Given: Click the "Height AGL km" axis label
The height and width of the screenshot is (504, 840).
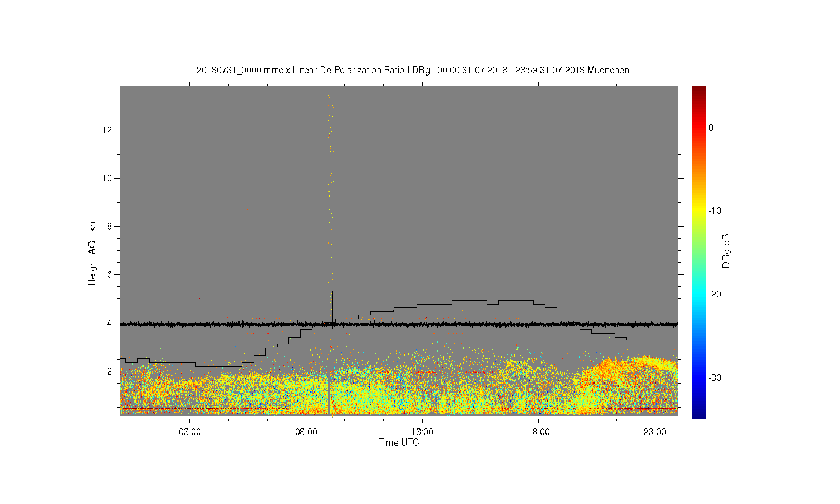Looking at the screenshot, I should 92,252.
